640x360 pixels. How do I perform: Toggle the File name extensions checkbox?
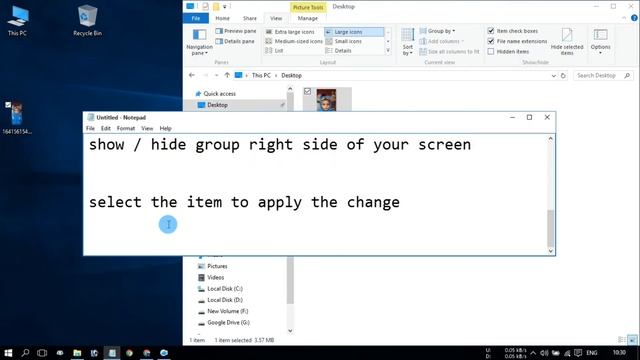(x=491, y=41)
